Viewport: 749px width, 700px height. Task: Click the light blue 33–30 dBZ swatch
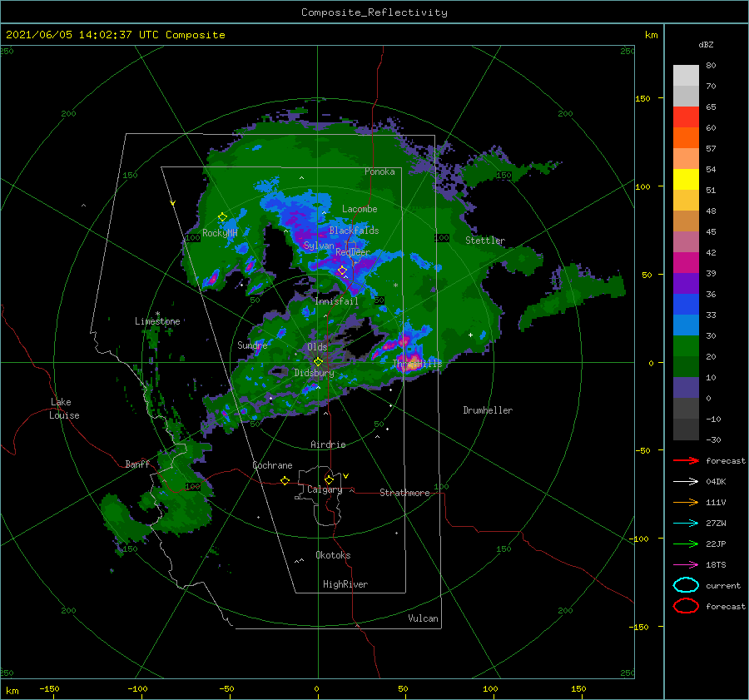tap(686, 325)
